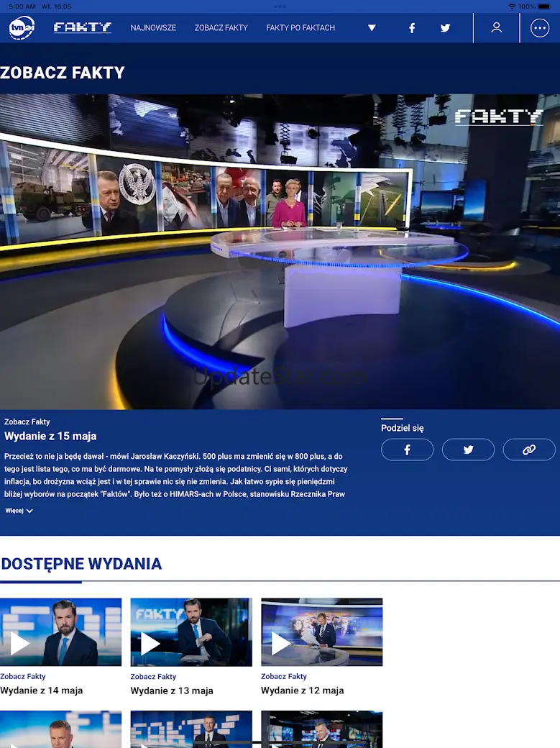Select Zobacz Fakty menu item

point(221,28)
